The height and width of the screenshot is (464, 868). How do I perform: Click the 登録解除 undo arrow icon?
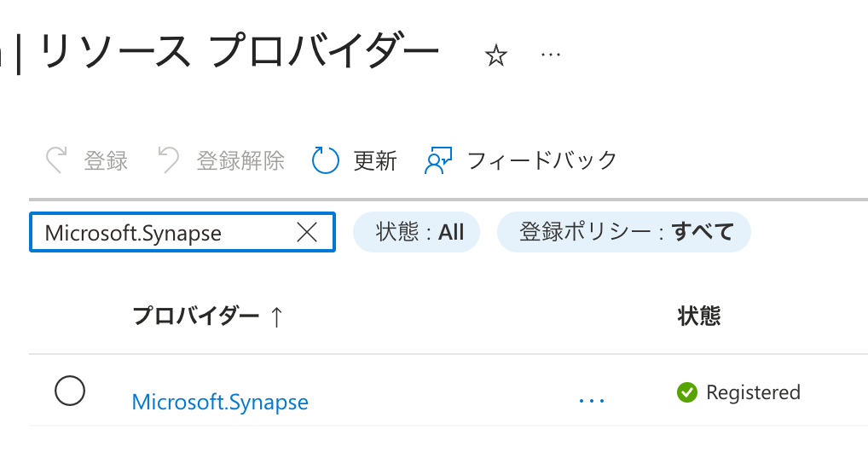(169, 159)
